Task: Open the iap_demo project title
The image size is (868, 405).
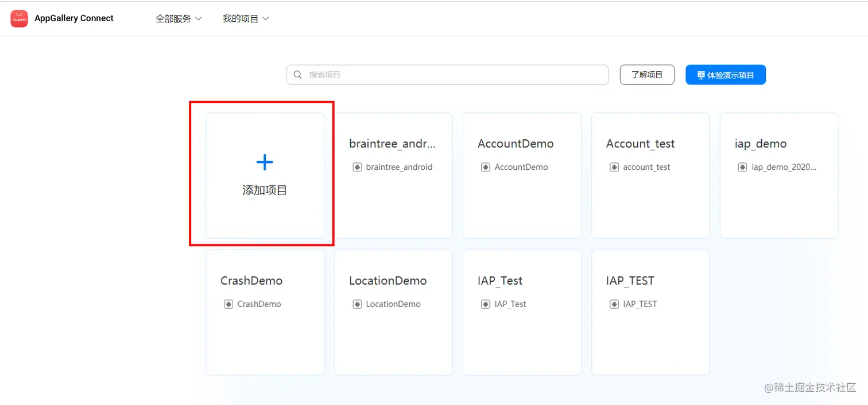Action: tap(761, 143)
